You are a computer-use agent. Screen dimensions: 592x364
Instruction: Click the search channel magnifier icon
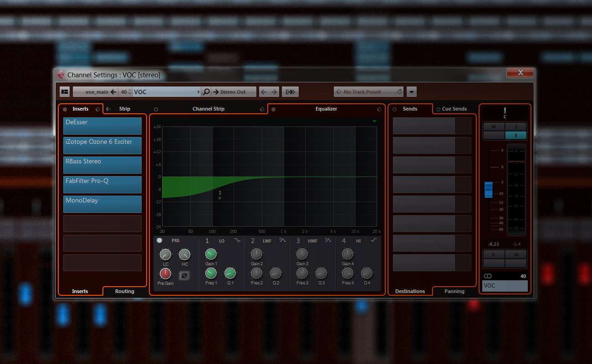(x=206, y=92)
